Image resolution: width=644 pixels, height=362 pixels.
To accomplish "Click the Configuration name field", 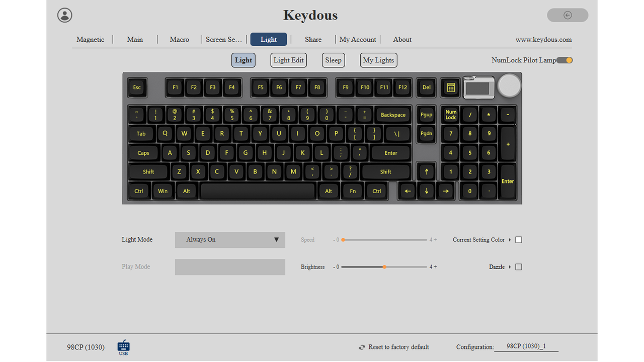I will [x=526, y=347].
